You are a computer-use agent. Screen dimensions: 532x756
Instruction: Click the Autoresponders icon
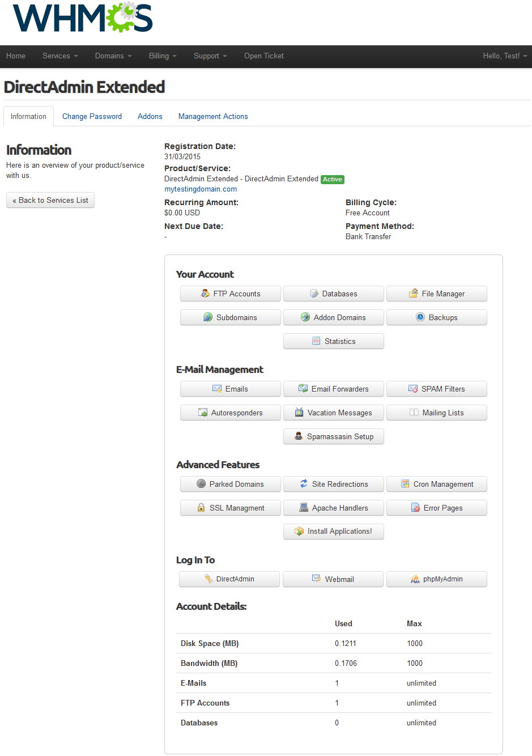pos(203,413)
